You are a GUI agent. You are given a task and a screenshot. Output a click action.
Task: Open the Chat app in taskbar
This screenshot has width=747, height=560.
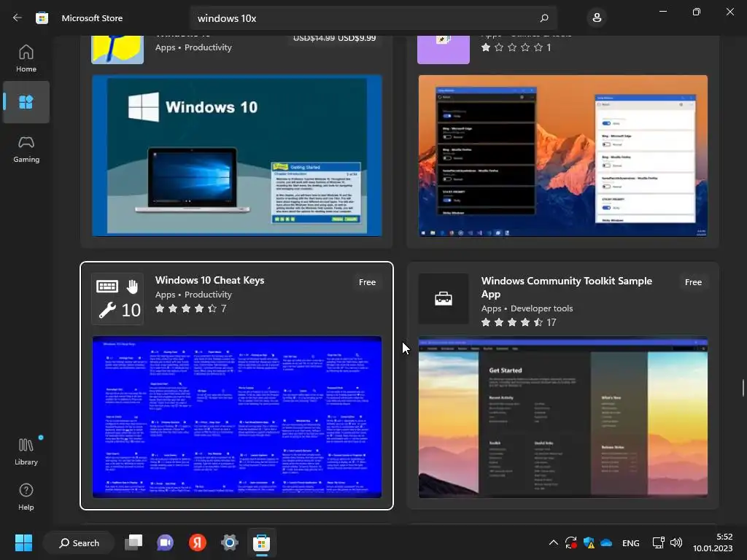tap(166, 542)
